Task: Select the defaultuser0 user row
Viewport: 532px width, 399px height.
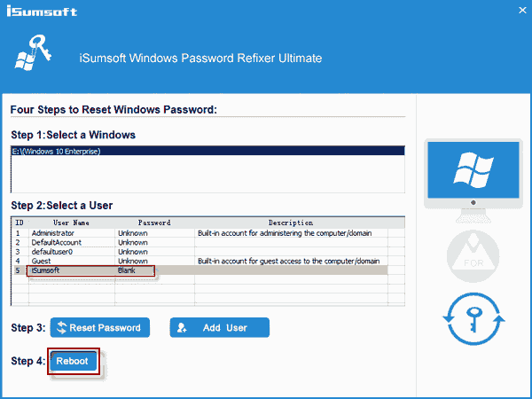Action: (x=200, y=252)
